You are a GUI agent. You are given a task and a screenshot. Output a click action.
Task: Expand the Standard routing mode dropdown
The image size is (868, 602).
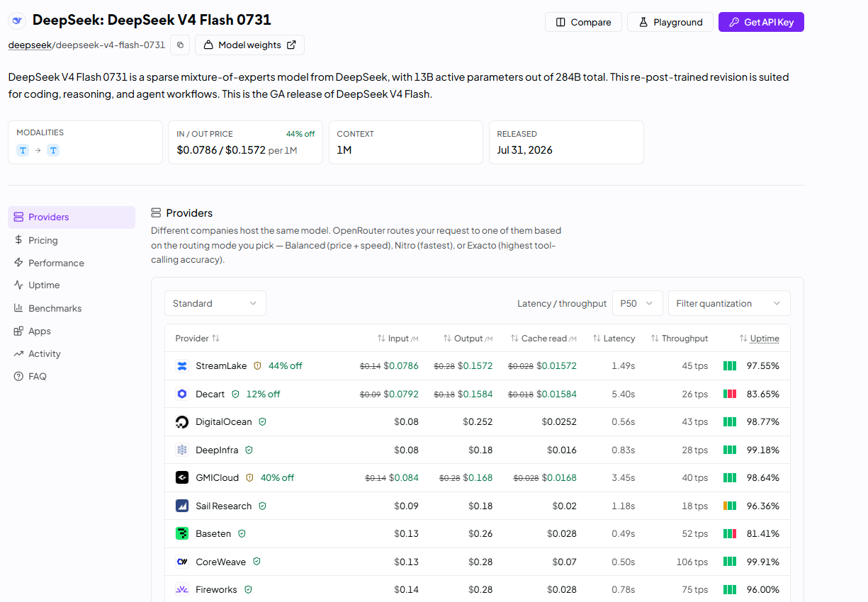point(215,303)
